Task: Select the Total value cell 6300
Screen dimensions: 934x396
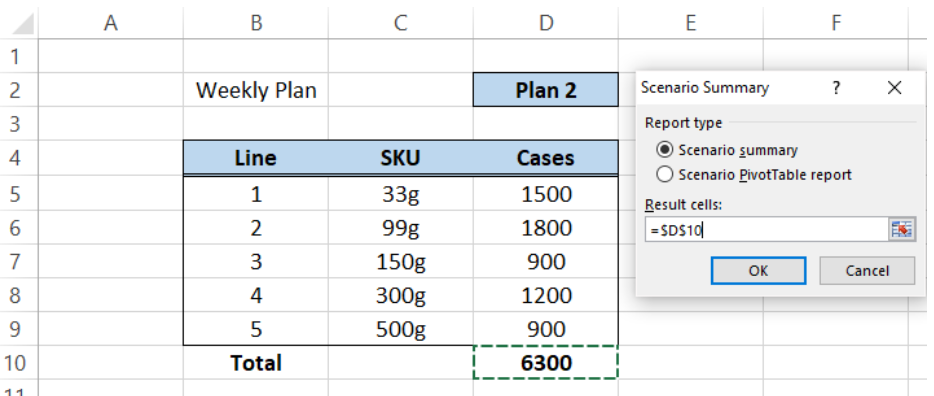Action: tap(546, 363)
